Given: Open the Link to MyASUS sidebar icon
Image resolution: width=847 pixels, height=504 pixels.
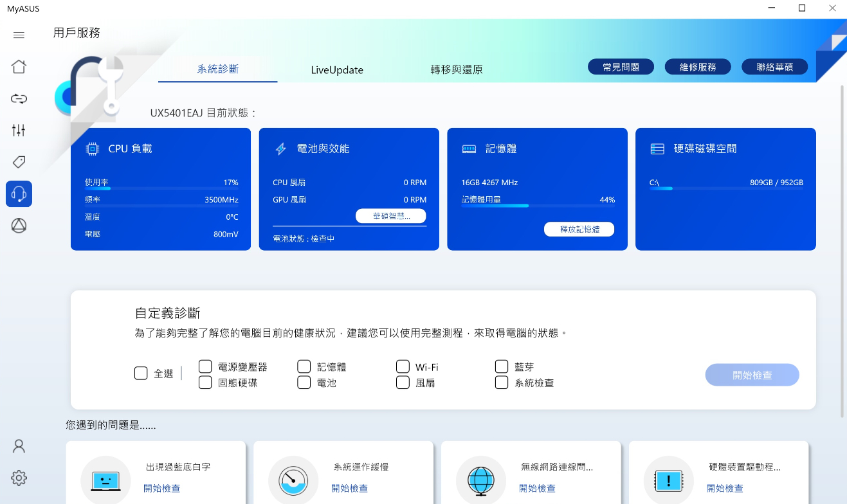Looking at the screenshot, I should point(19,98).
